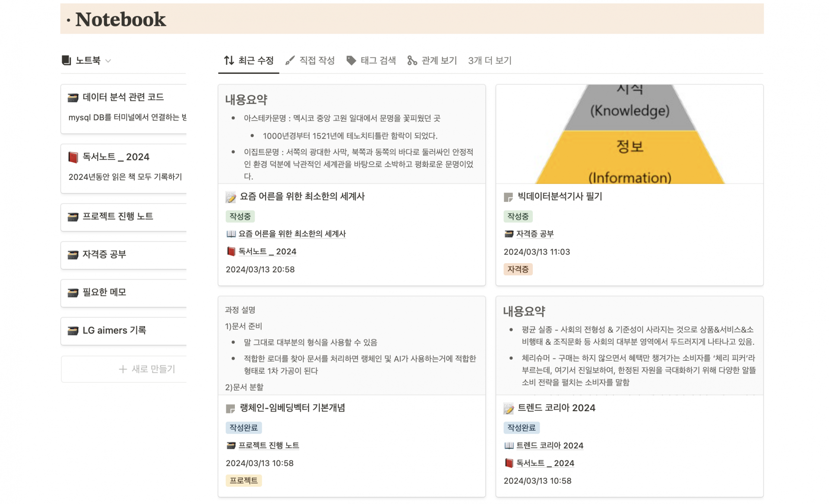The image size is (829, 504).
Task: Show hidden views via 3개 더 보기
Action: click(x=490, y=60)
